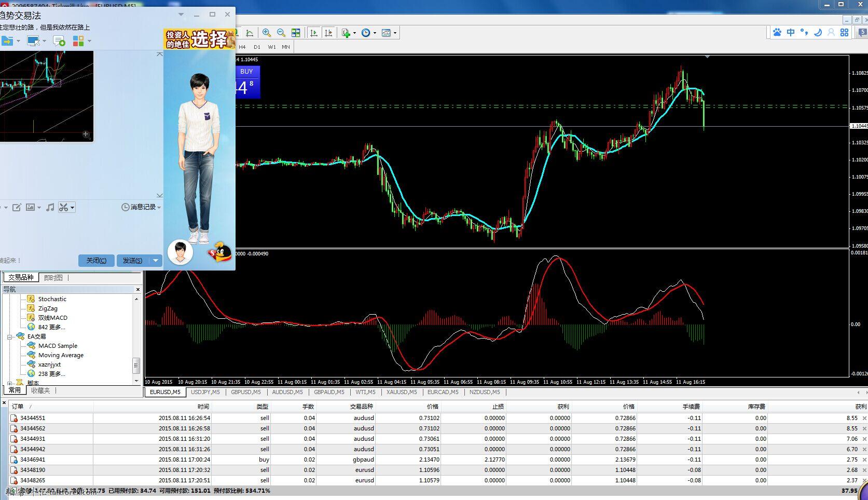Select Moving Average expert advisor

tap(61, 355)
